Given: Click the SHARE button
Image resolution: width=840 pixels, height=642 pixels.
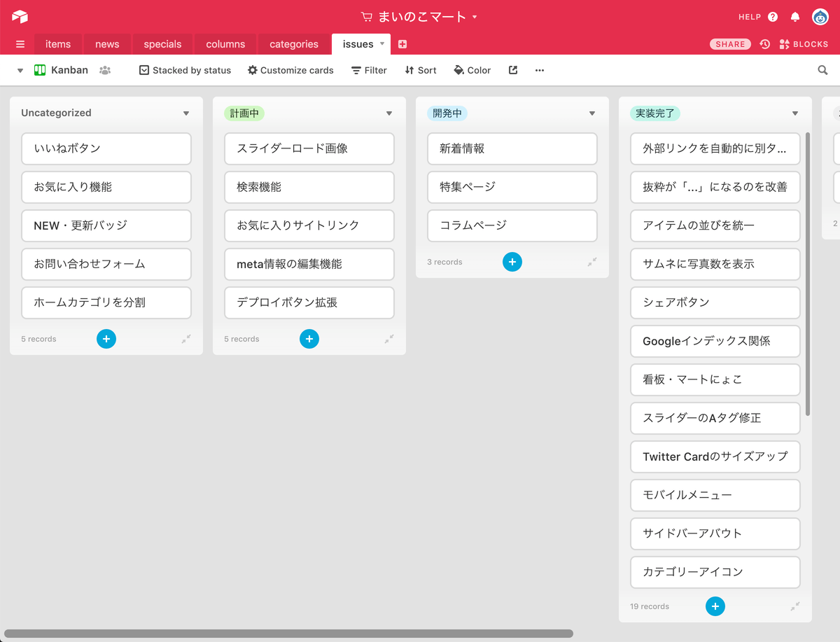Looking at the screenshot, I should pyautogui.click(x=730, y=43).
